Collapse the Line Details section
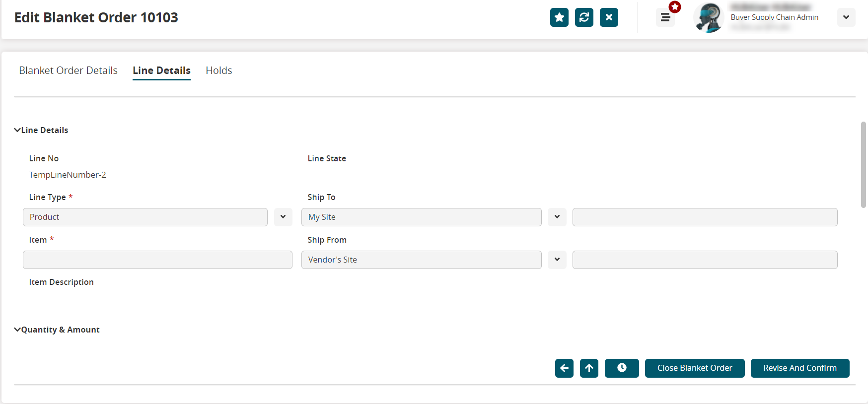Viewport: 868px width, 404px height. (x=17, y=130)
